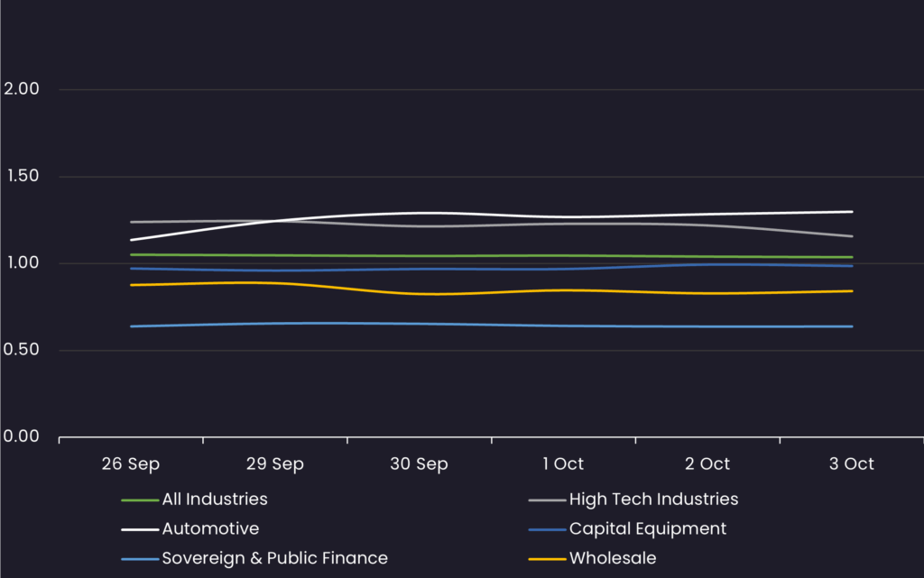The width and height of the screenshot is (924, 578).
Task: Click the gray High Tech Industries legend swatch
Action: [x=547, y=500]
